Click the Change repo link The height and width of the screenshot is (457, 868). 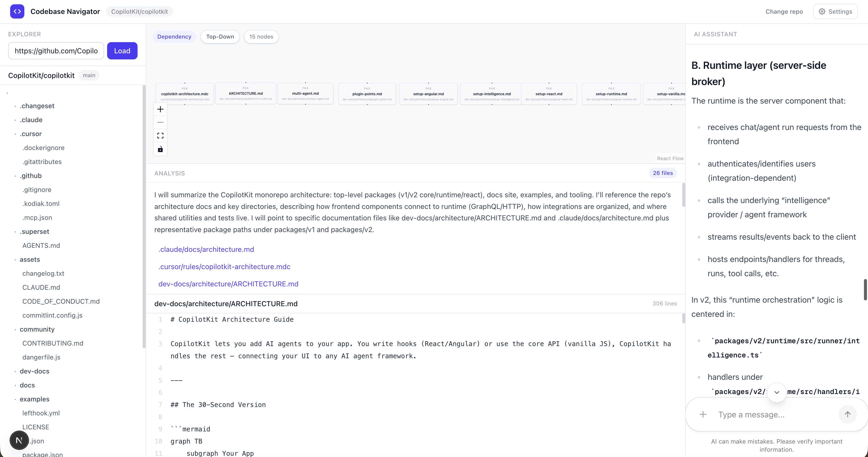784,11
